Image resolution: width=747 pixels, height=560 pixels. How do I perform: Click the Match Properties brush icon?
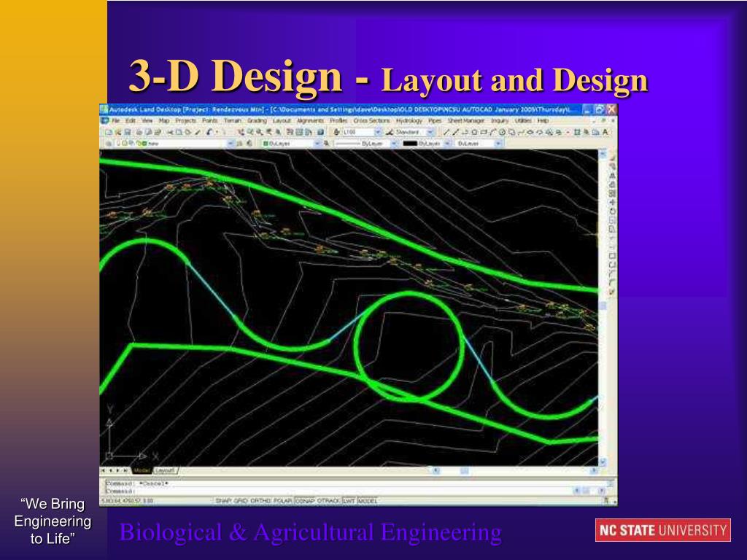[198, 132]
